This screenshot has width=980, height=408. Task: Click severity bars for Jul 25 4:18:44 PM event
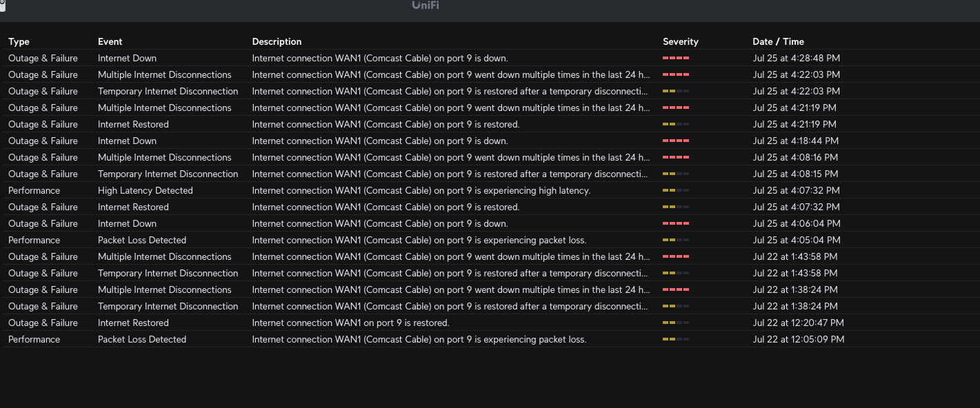(x=676, y=141)
